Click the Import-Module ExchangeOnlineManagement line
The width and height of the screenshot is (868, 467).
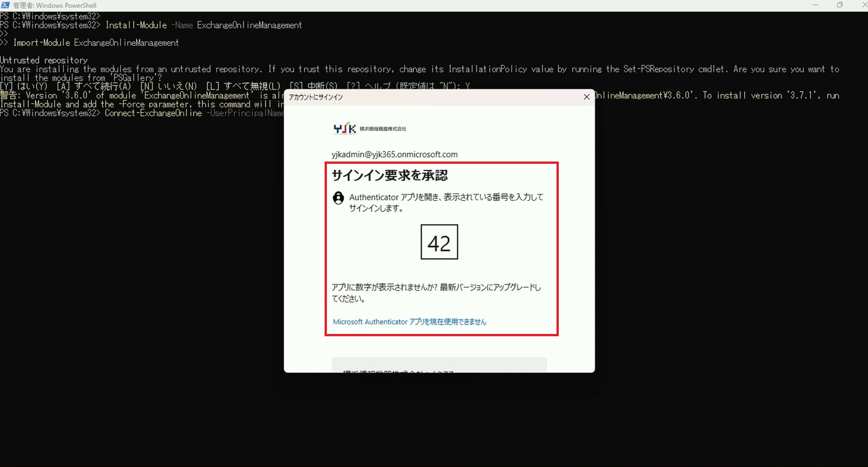click(x=96, y=43)
